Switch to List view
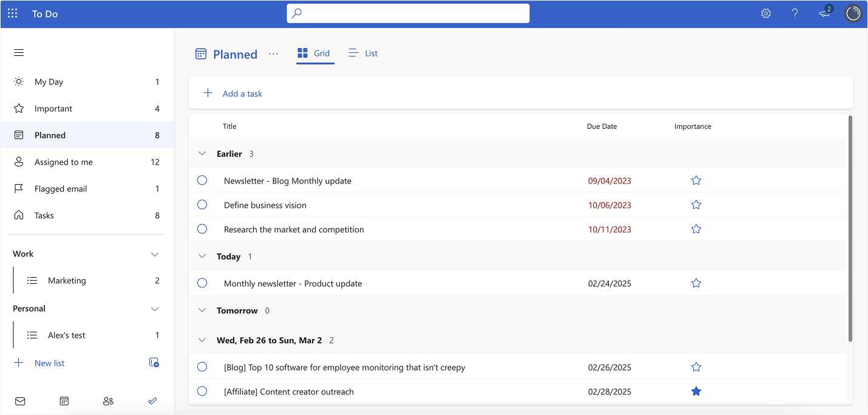This screenshot has width=868, height=415. pyautogui.click(x=363, y=53)
